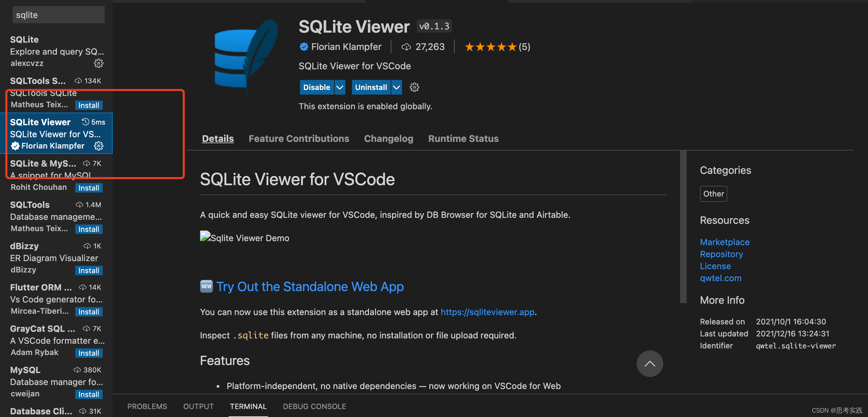Uninstall the SQLite Viewer extension
The width and height of the screenshot is (868, 417).
(371, 88)
